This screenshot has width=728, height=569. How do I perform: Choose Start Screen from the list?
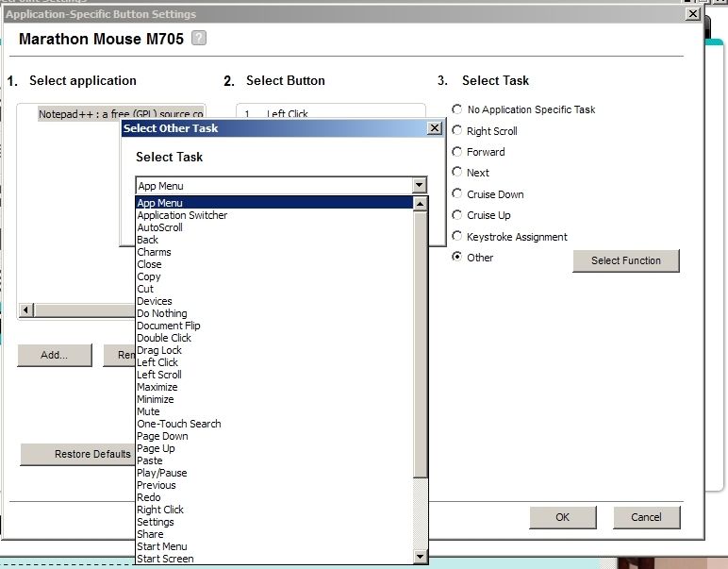[273, 559]
